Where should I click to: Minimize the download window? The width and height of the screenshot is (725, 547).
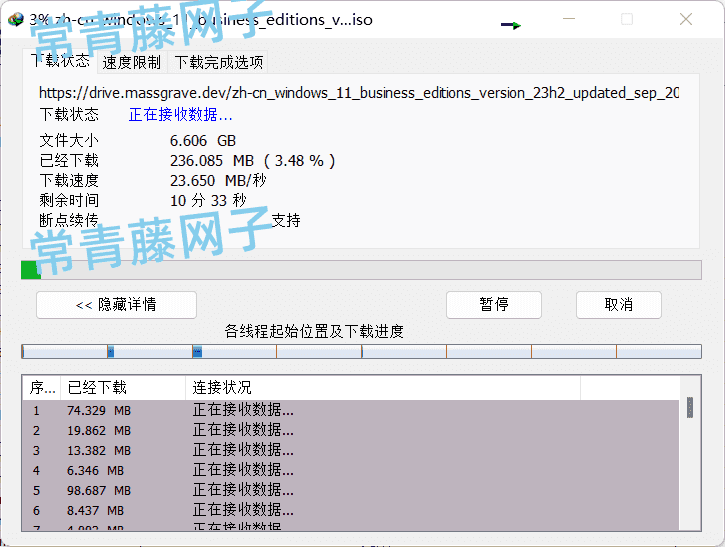coord(569,19)
